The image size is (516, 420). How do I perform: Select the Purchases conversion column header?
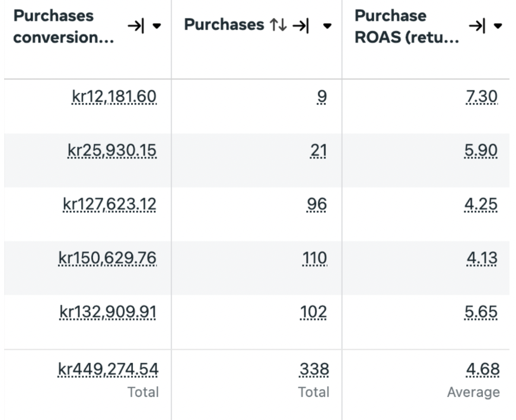pyautogui.click(x=63, y=26)
